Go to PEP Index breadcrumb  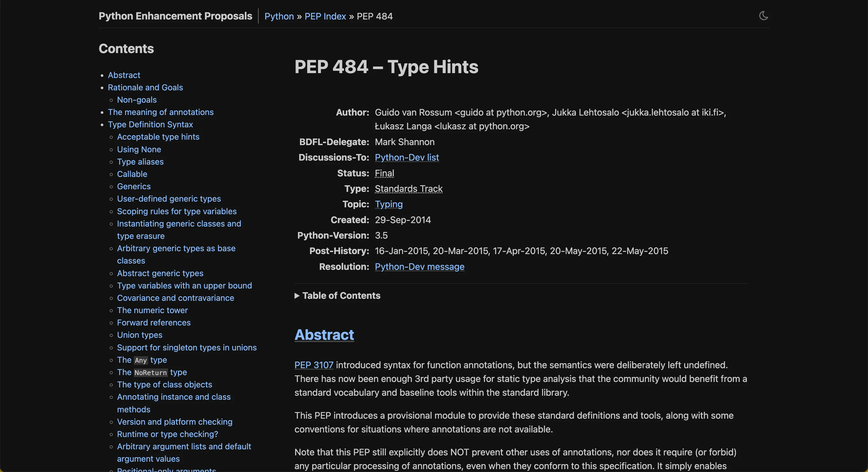click(325, 16)
